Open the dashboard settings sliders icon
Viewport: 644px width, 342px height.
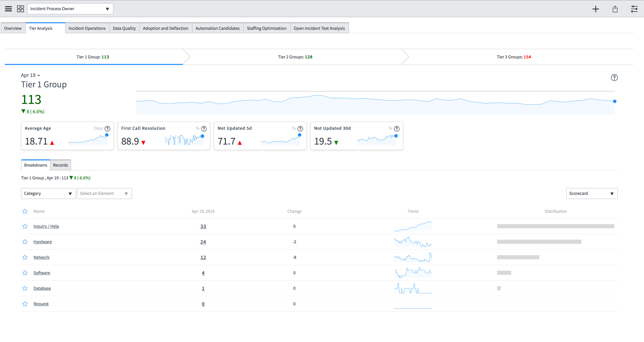tap(634, 9)
